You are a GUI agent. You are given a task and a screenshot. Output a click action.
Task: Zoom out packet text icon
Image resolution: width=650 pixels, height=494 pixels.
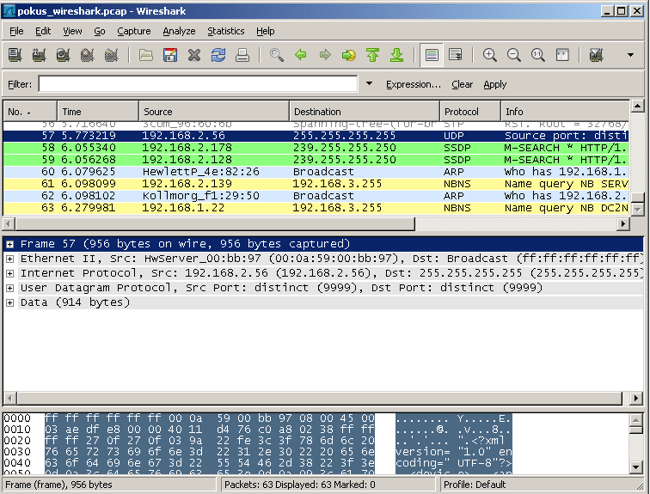[514, 55]
